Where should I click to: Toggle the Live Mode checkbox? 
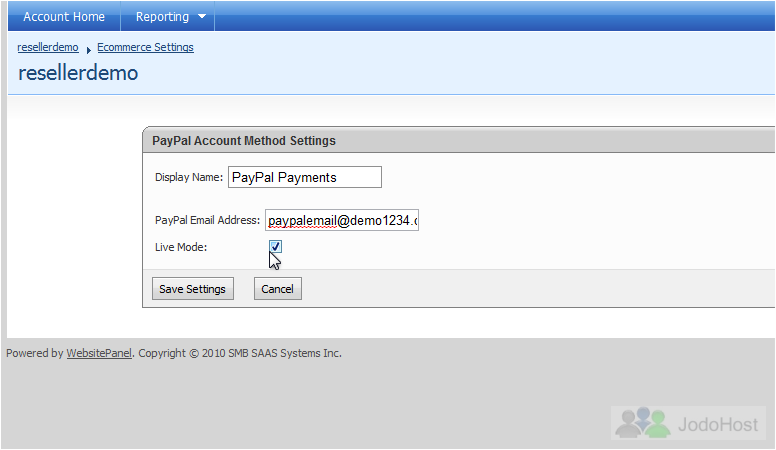pos(276,247)
